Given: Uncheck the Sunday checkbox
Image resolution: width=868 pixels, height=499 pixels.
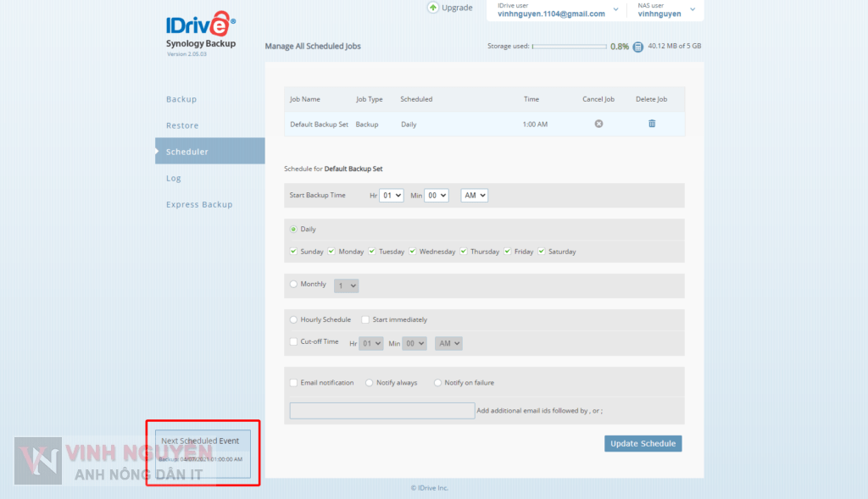Looking at the screenshot, I should (293, 252).
